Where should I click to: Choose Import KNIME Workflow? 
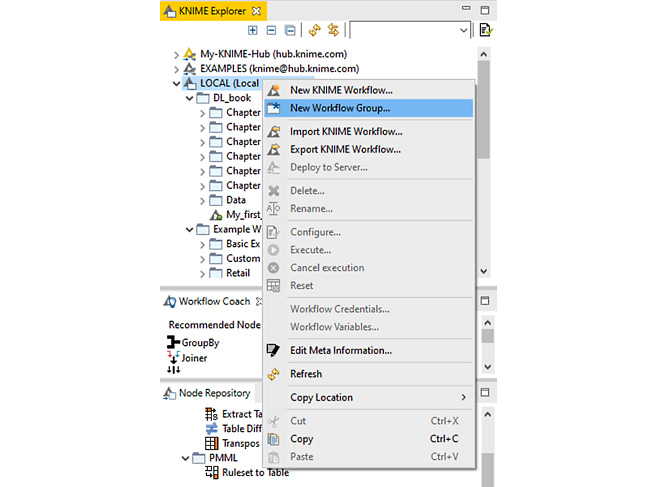click(x=369, y=132)
